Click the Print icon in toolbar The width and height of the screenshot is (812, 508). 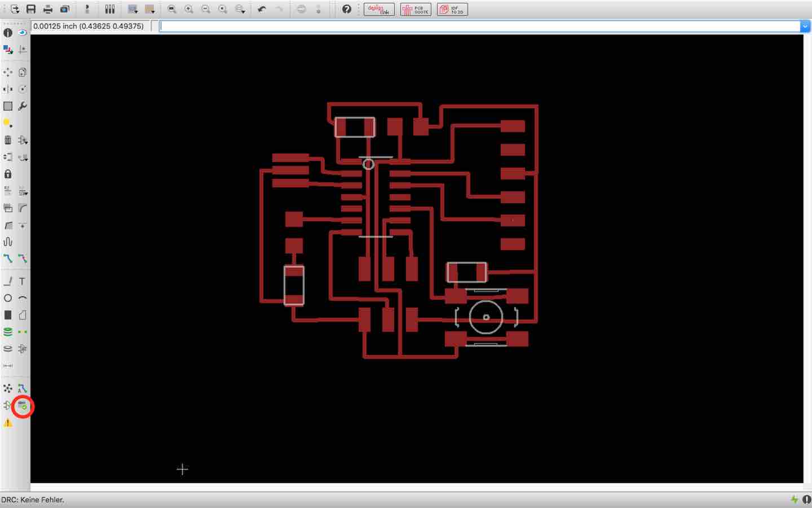coord(48,9)
